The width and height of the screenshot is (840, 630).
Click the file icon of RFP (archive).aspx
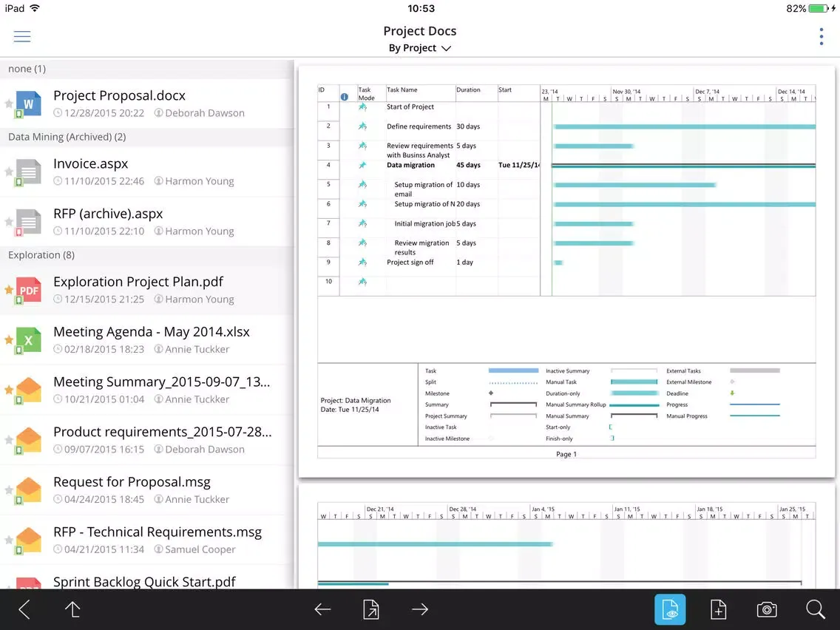[28, 222]
